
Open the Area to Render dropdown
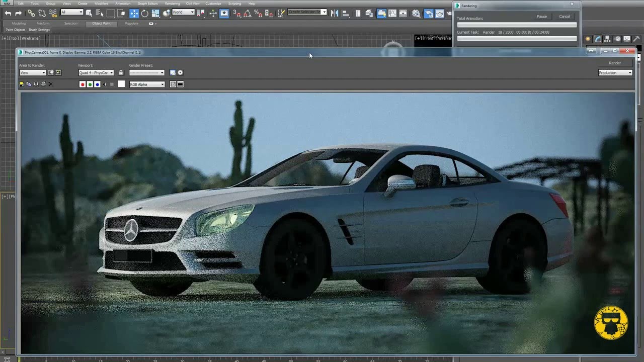click(33, 73)
